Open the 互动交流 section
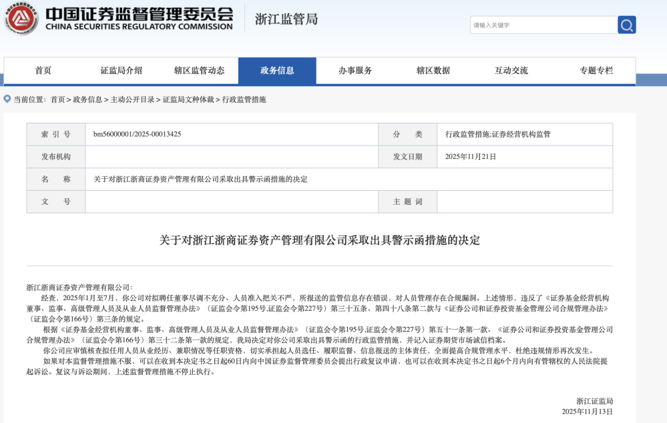Screen dimensions: 667x423 point(511,71)
